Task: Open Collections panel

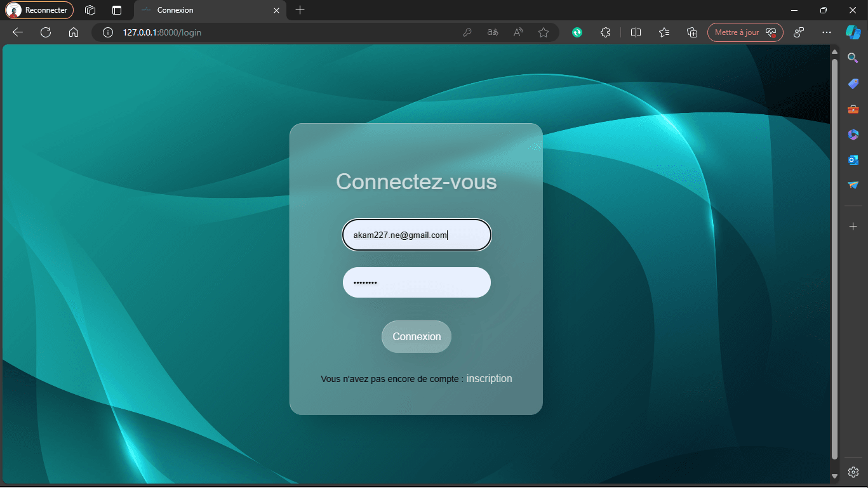Action: 692,32
